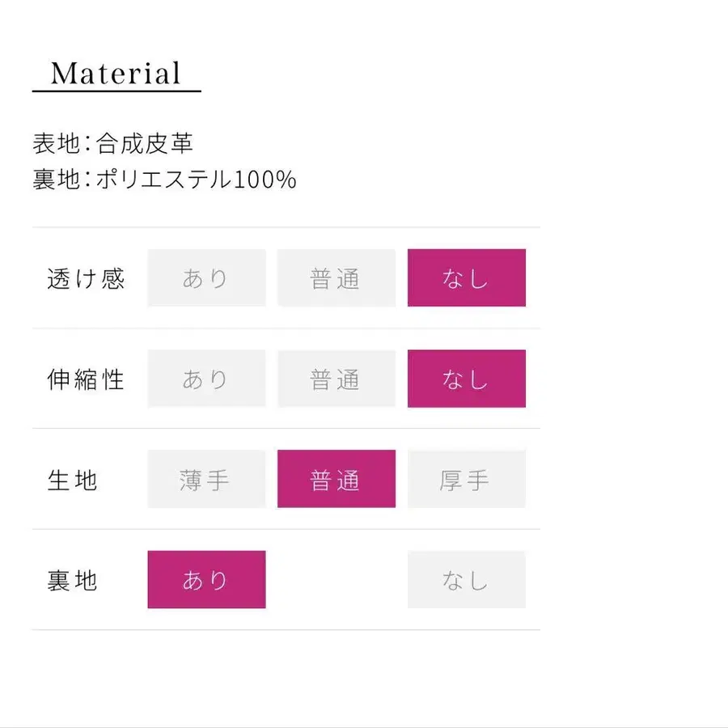Screen dimensions: 728x728
Task: Select 薄手 for 生地 thickness
Action: [206, 479]
